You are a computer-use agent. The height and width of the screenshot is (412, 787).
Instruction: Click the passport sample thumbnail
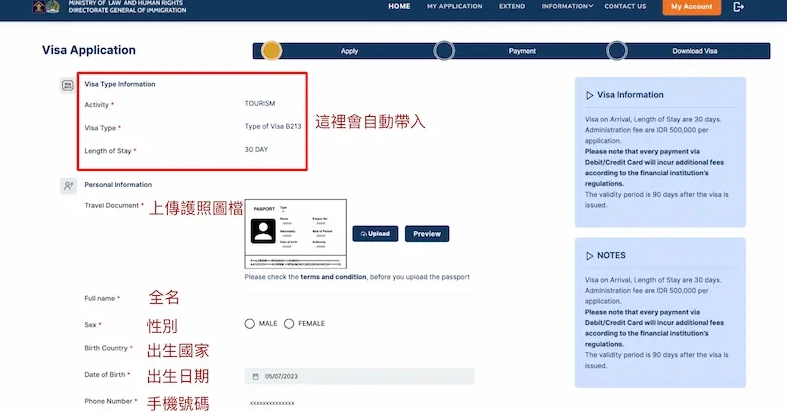point(296,234)
